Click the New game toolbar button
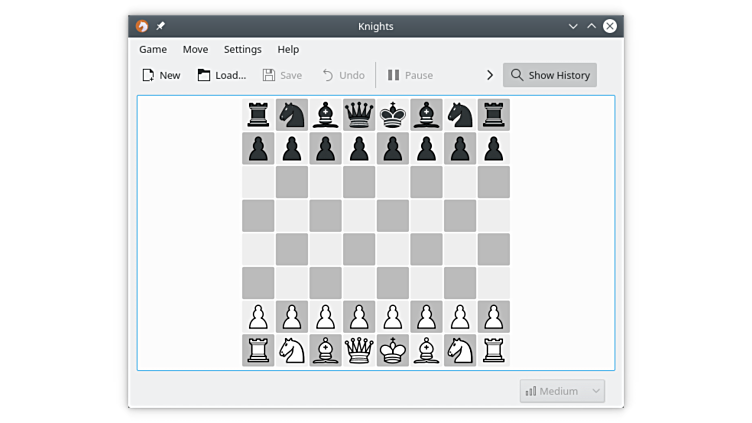 click(x=161, y=75)
